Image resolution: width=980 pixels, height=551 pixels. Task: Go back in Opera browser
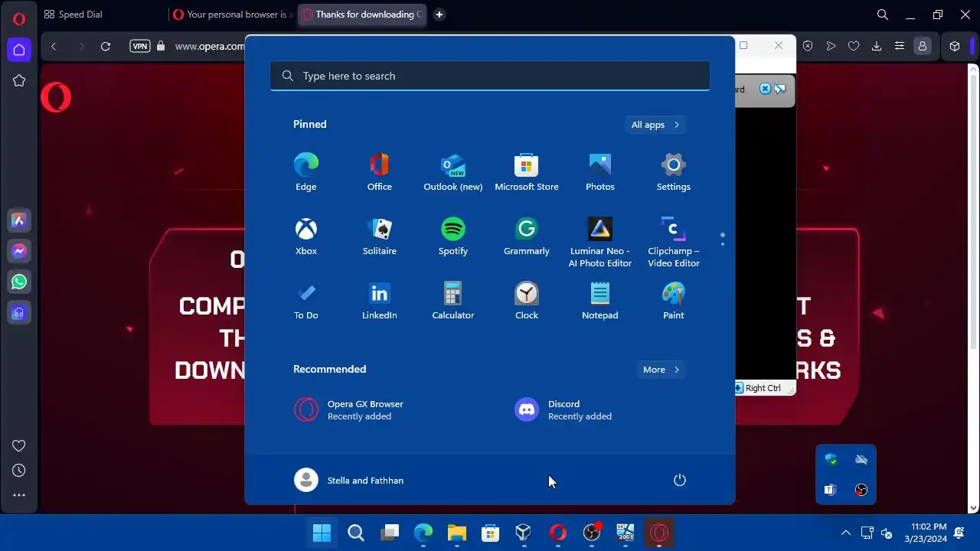tap(54, 46)
